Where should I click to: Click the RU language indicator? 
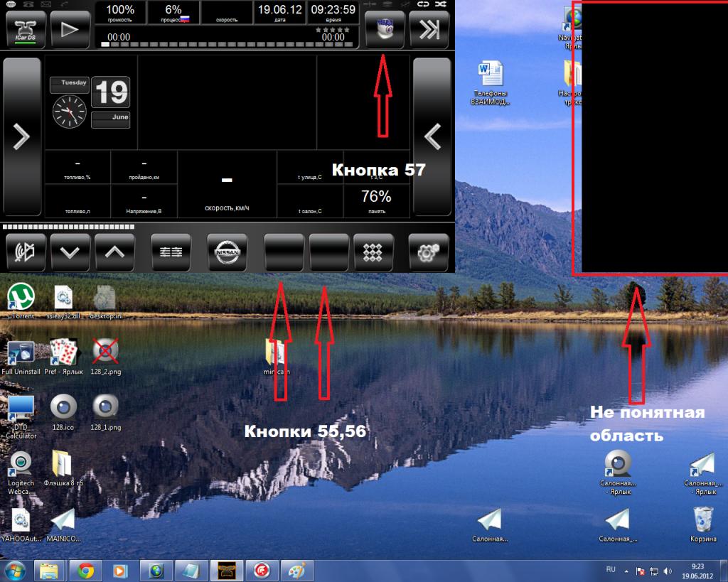[x=611, y=569]
